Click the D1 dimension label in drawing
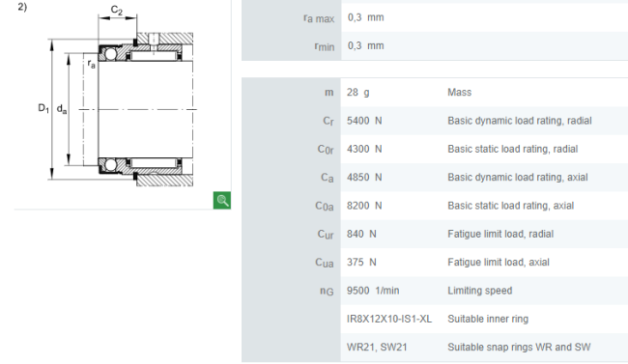Viewport: 628px width, 364px height. [43, 108]
